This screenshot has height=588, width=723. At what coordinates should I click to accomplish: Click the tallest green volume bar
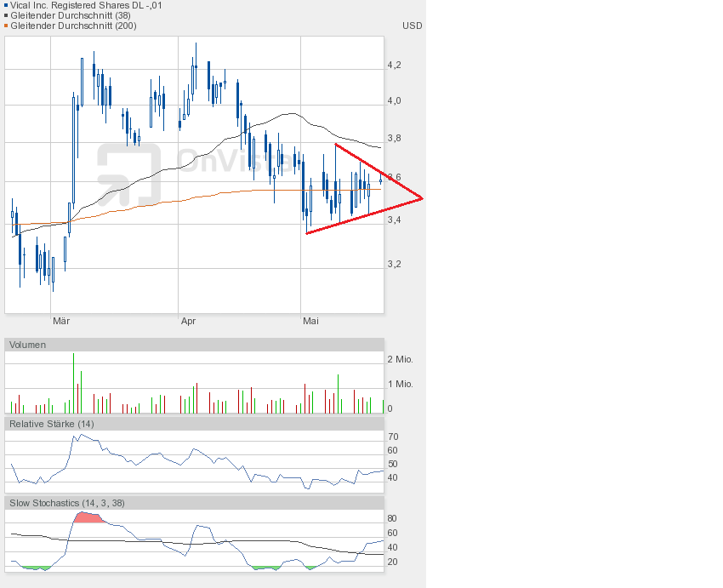[x=74, y=383]
